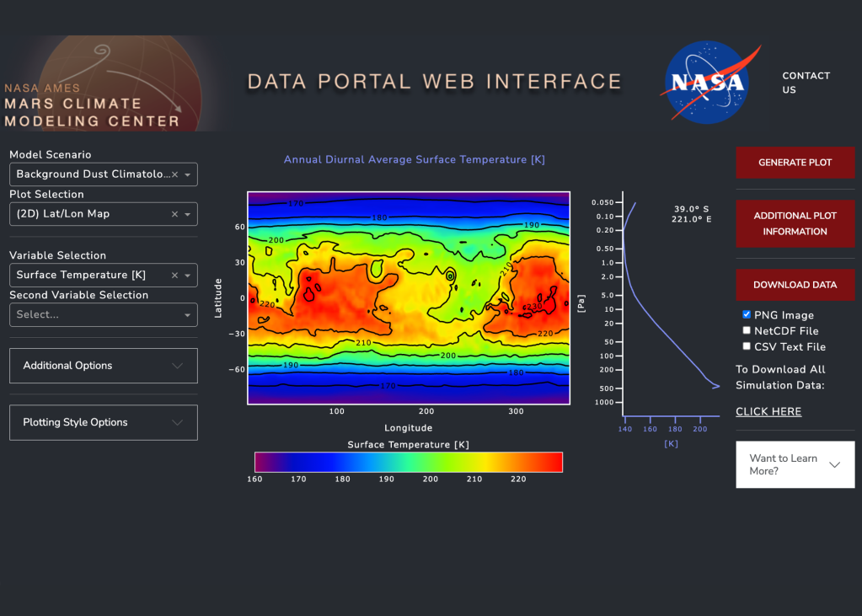Open the Variable Selection dropdown arrow

pos(187,276)
